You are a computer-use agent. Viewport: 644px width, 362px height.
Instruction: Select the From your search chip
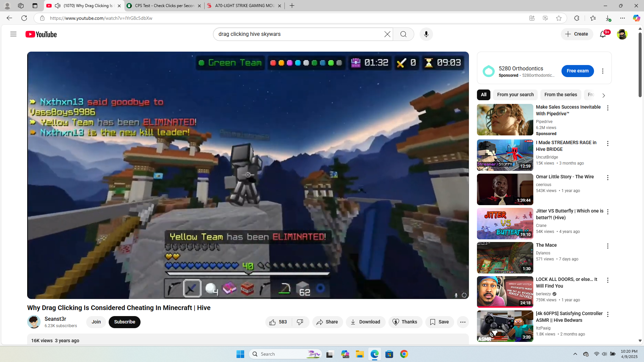(x=515, y=95)
